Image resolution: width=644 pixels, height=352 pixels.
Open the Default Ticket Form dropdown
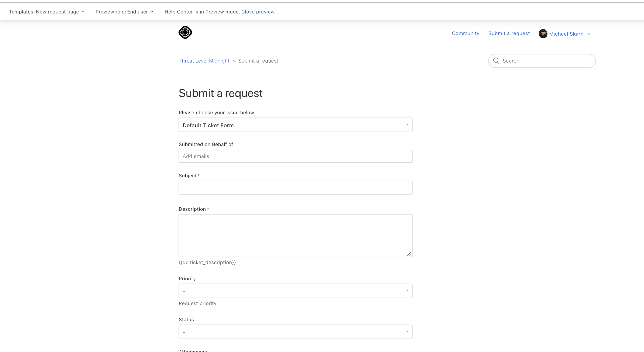pyautogui.click(x=295, y=125)
